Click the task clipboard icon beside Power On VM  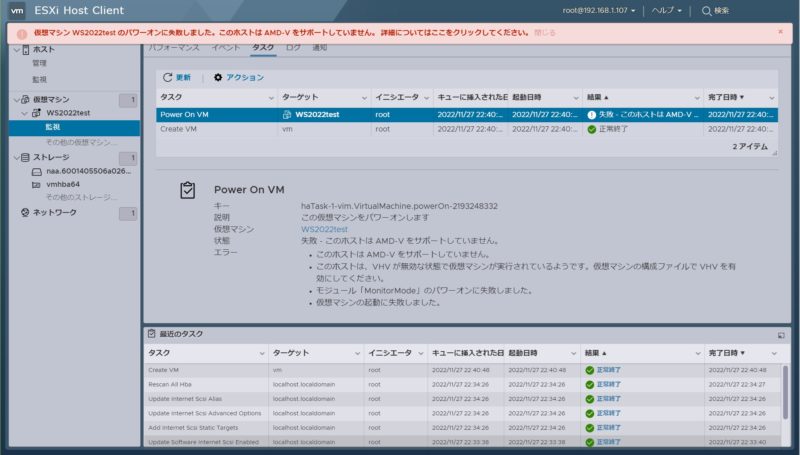[188, 190]
